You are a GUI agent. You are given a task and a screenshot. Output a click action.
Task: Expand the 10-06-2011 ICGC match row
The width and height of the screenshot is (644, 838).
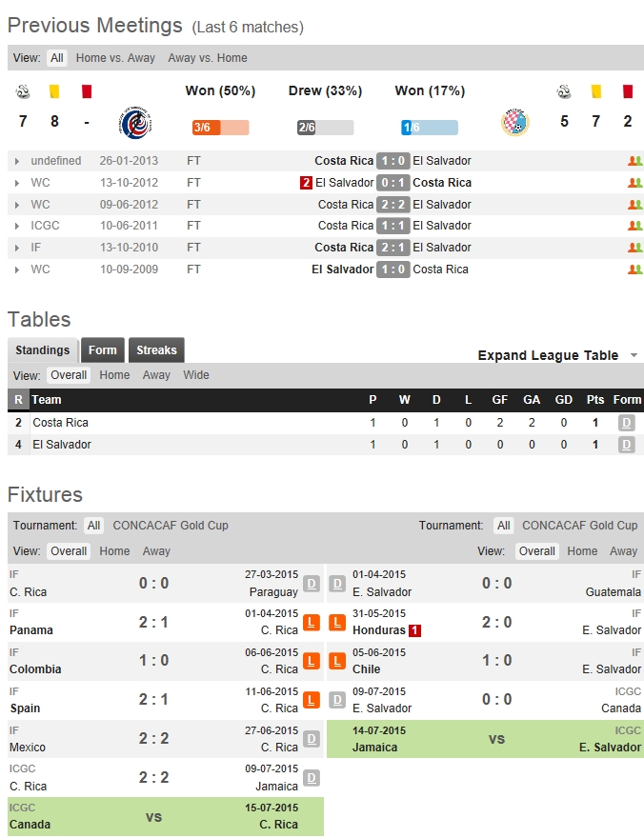click(17, 227)
